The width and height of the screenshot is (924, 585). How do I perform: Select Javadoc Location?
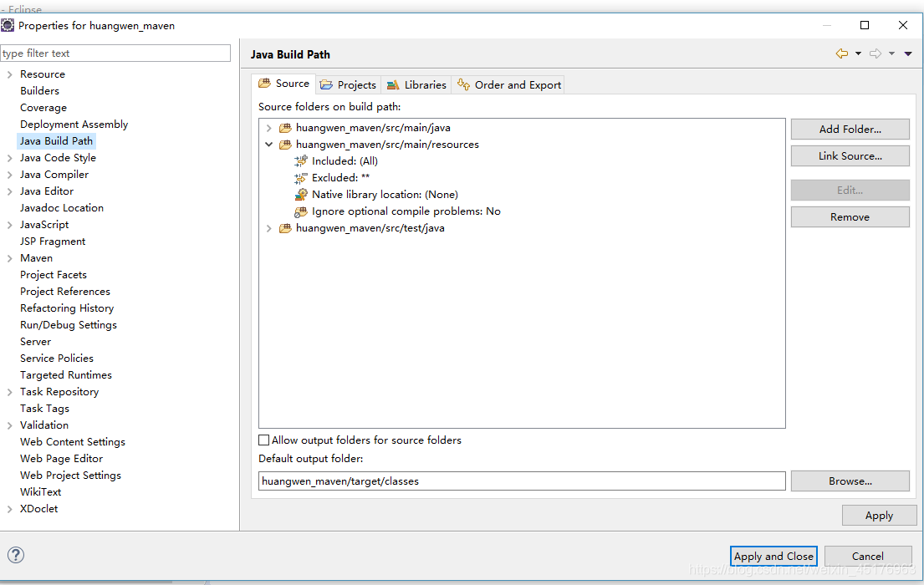coord(61,208)
